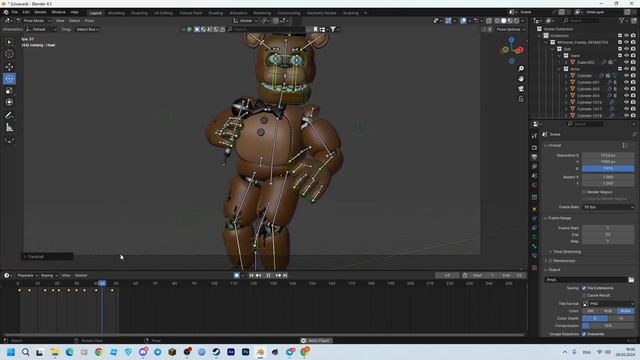This screenshot has height=360, width=640.
Task: Open the Render properties tab icon
Action: coord(534,147)
